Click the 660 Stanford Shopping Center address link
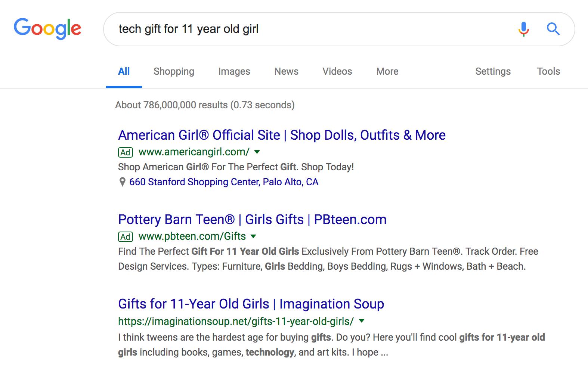 pos(224,182)
